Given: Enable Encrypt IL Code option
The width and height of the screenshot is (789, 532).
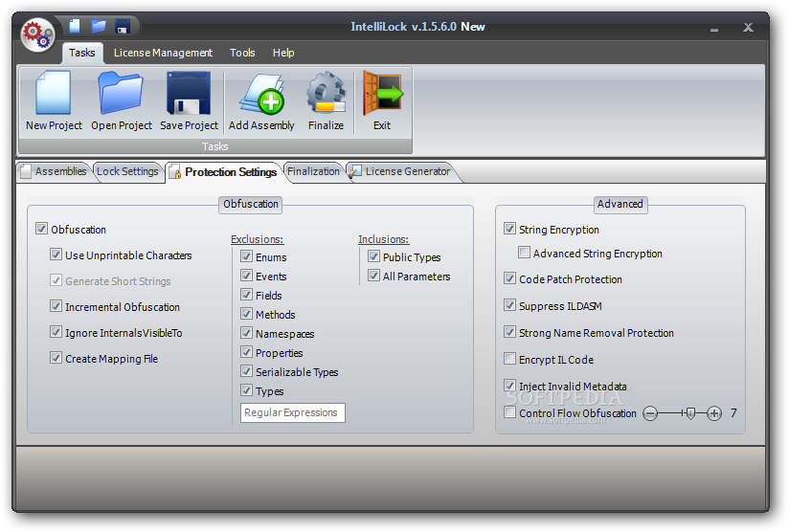Looking at the screenshot, I should (509, 359).
